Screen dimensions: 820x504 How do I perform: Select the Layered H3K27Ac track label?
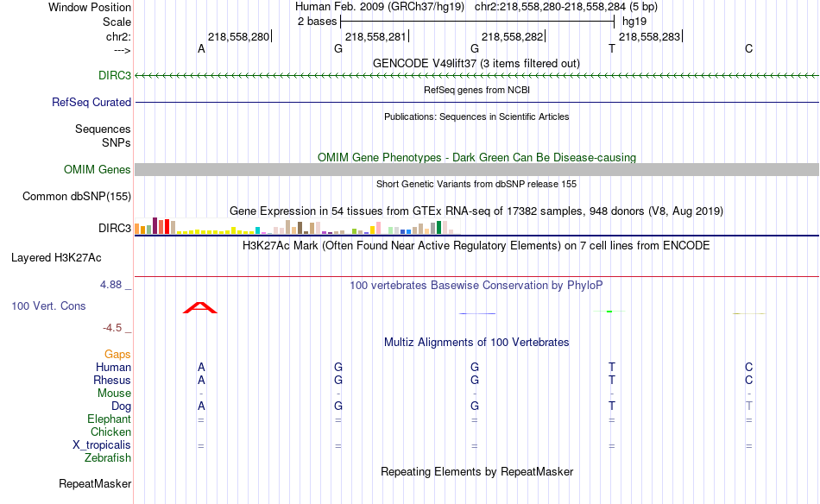point(56,257)
